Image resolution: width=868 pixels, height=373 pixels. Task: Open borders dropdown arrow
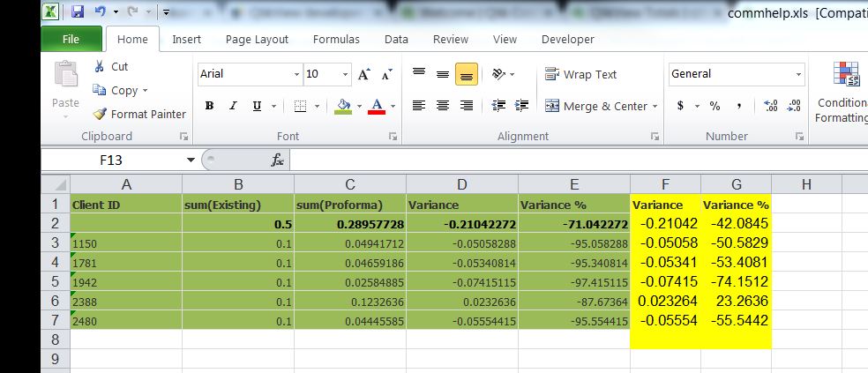[x=318, y=106]
